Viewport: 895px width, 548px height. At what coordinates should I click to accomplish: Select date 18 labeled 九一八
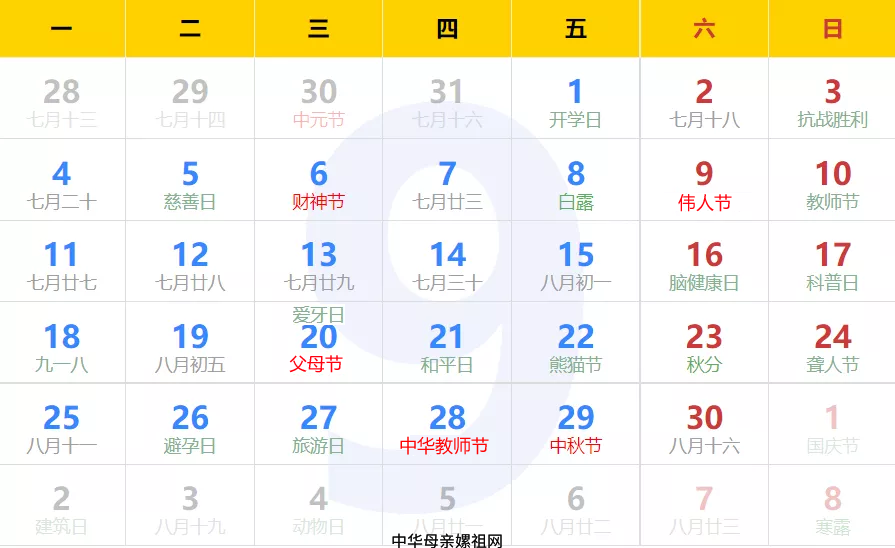click(x=62, y=342)
